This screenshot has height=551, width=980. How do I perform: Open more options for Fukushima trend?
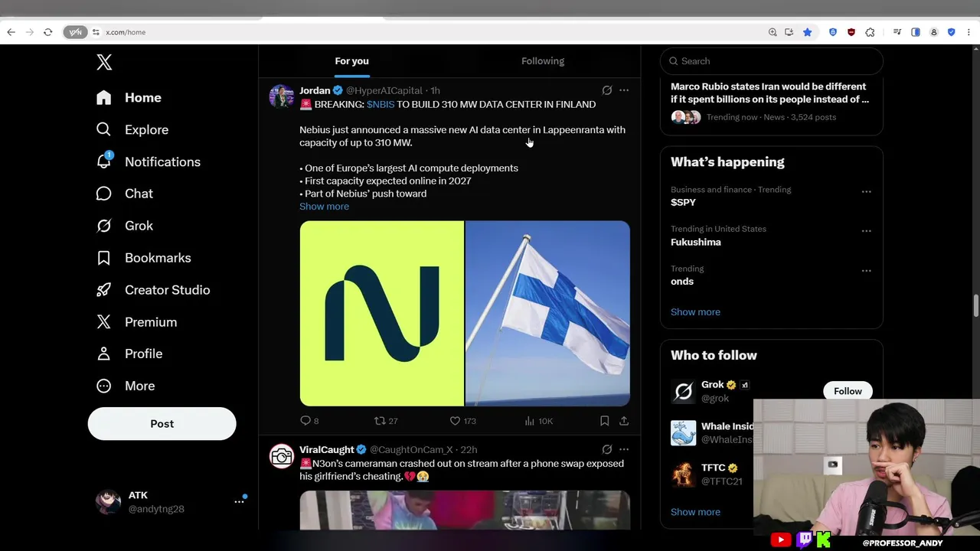tap(866, 231)
